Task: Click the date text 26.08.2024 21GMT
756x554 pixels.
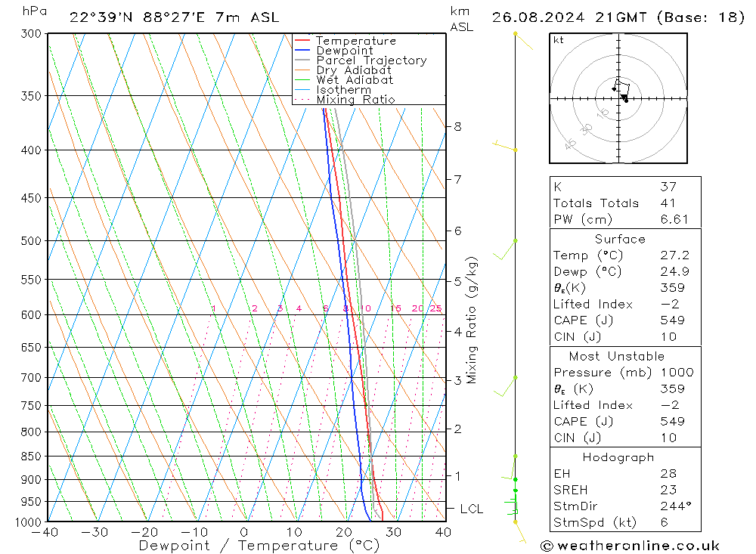Action: point(569,17)
